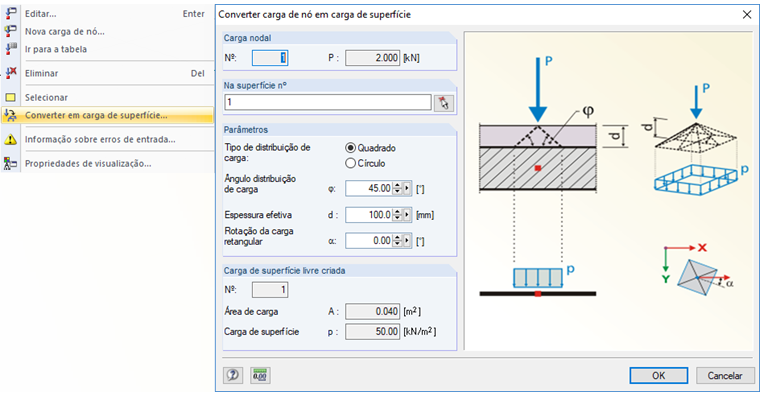Click the nodal load Nº field
This screenshot has width=760, height=396.
click(270, 58)
